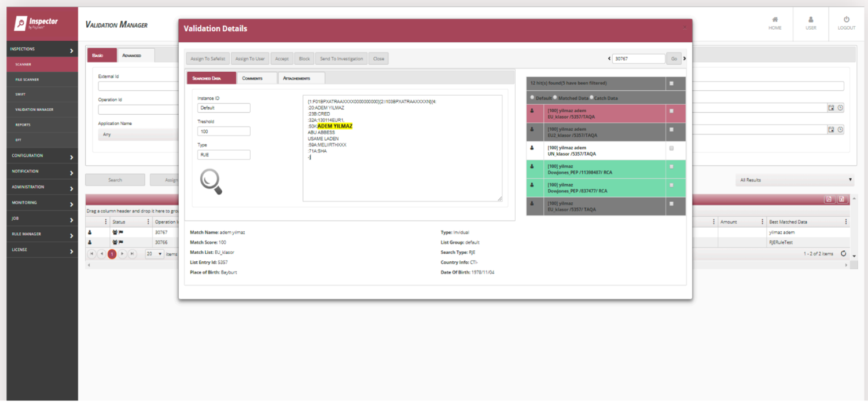Screen dimensions: 868x409
Task: Send the record to investigation
Action: tap(341, 59)
